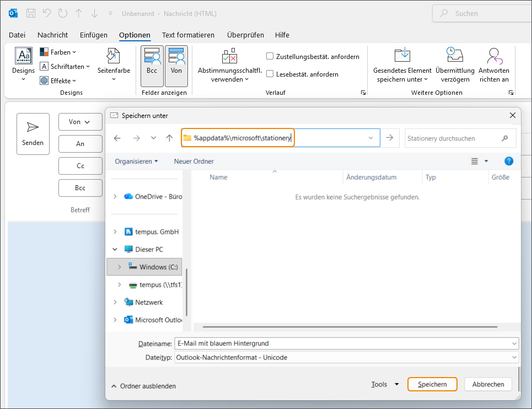This screenshot has width=532, height=409.
Task: Switch to the Einfügen ribbon tab
Action: tap(94, 35)
